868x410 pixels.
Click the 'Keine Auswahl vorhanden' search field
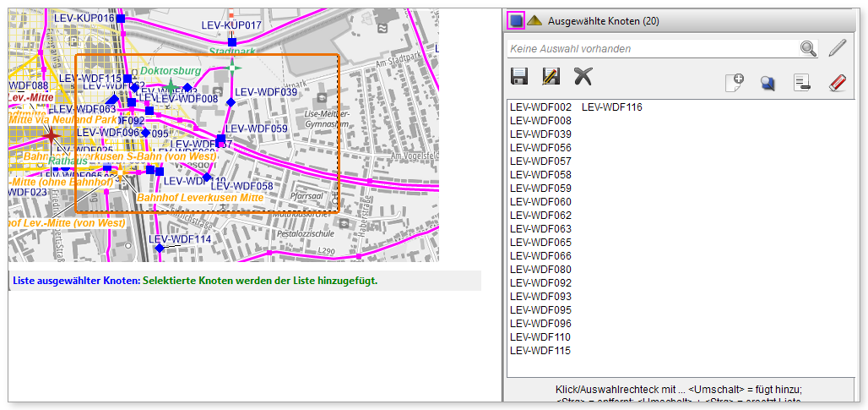653,49
